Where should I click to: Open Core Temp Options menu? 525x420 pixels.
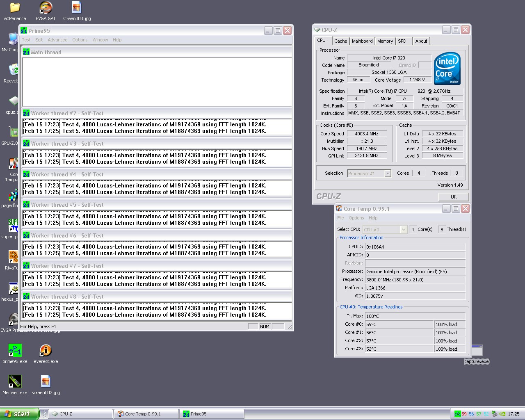click(x=356, y=218)
